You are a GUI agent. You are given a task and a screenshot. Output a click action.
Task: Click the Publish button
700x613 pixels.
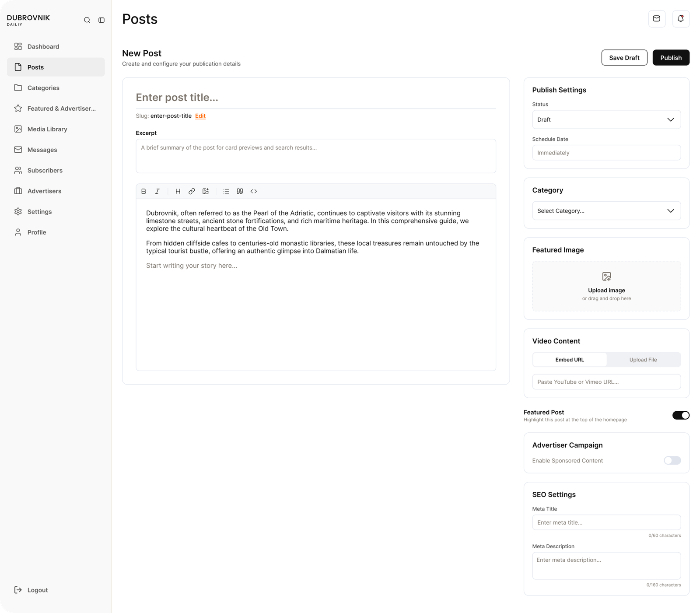[671, 58]
